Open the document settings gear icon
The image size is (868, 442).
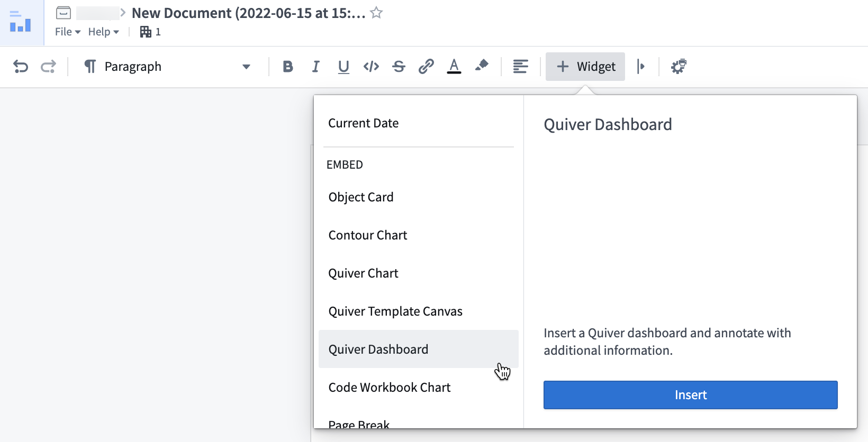[679, 67]
